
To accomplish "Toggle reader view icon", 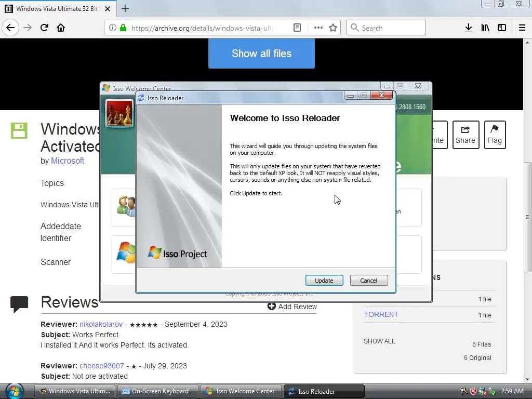I will (x=297, y=28).
